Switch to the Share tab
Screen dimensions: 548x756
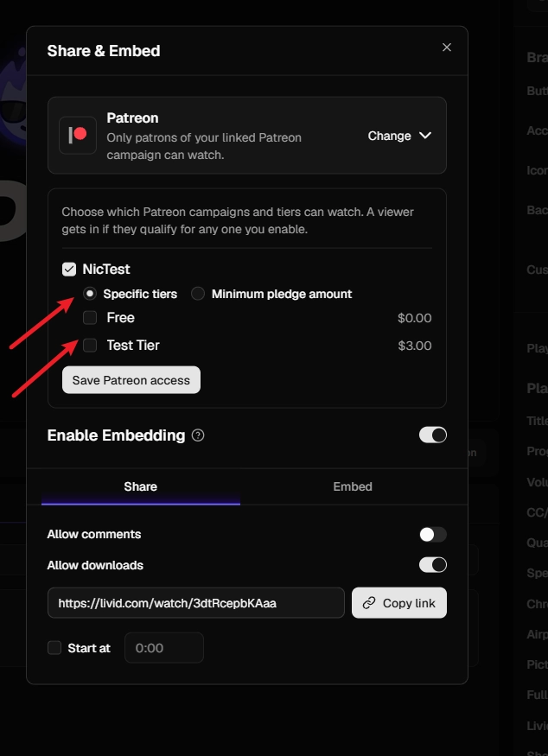[x=140, y=486]
